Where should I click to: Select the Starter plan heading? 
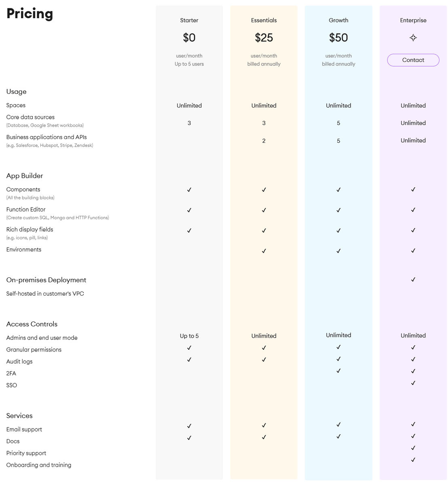click(189, 20)
